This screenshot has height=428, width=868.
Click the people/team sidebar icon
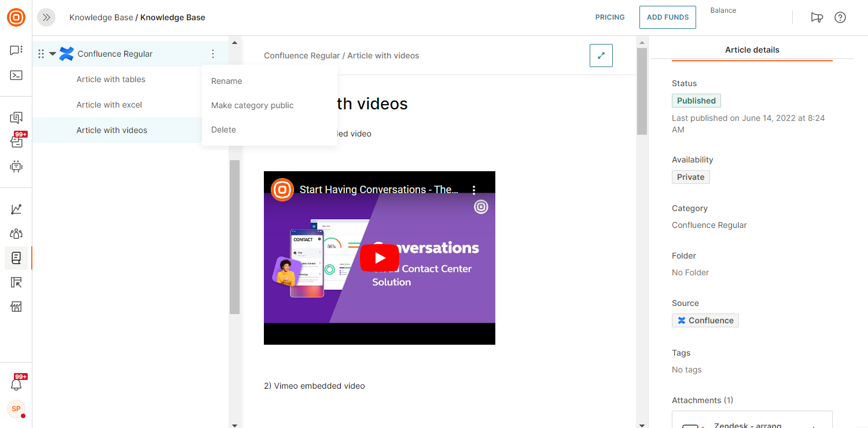(16, 234)
